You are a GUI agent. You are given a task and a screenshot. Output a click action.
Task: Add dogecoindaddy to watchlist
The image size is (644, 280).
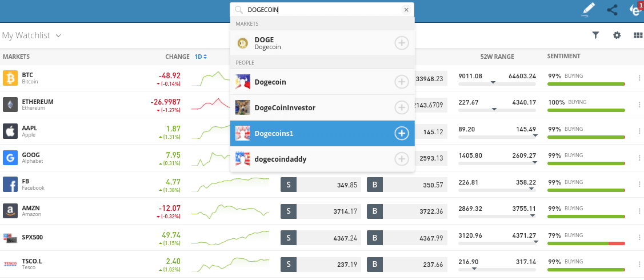(402, 159)
